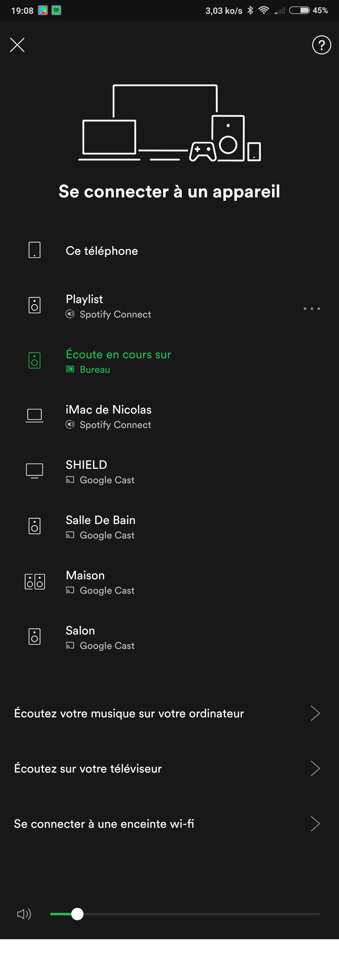Image resolution: width=339 pixels, height=980 pixels.
Task: Tap the Spotify icon in status bar
Action: click(56, 10)
